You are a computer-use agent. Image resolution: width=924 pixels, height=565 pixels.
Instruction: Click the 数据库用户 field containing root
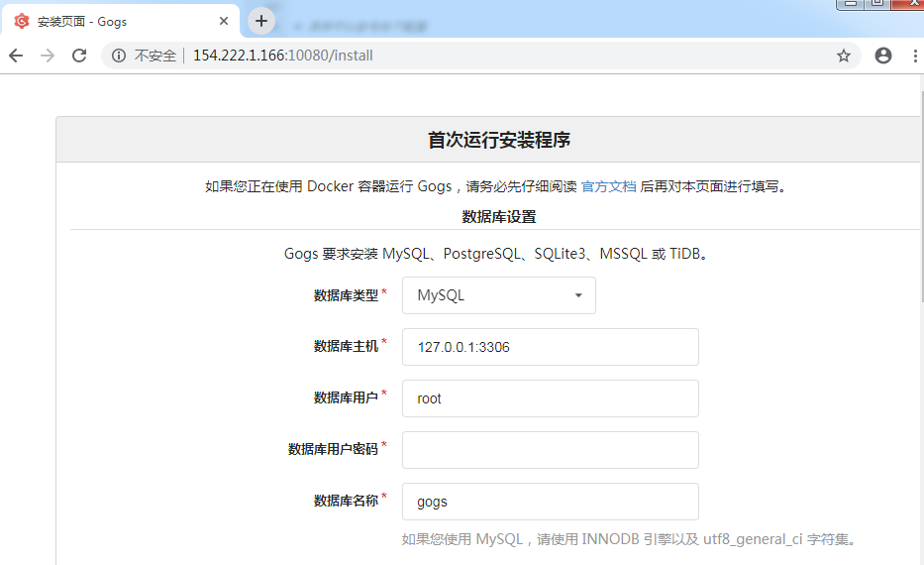point(551,398)
